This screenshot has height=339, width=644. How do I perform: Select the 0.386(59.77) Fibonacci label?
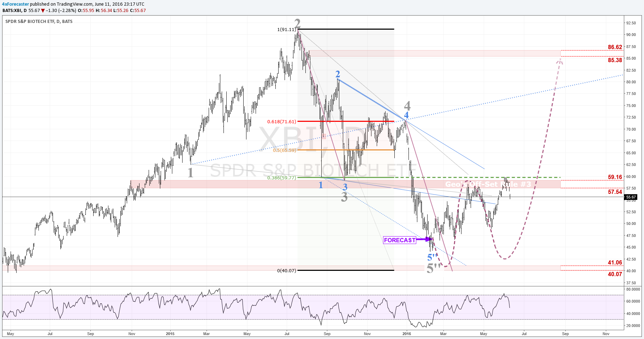pyautogui.click(x=282, y=178)
